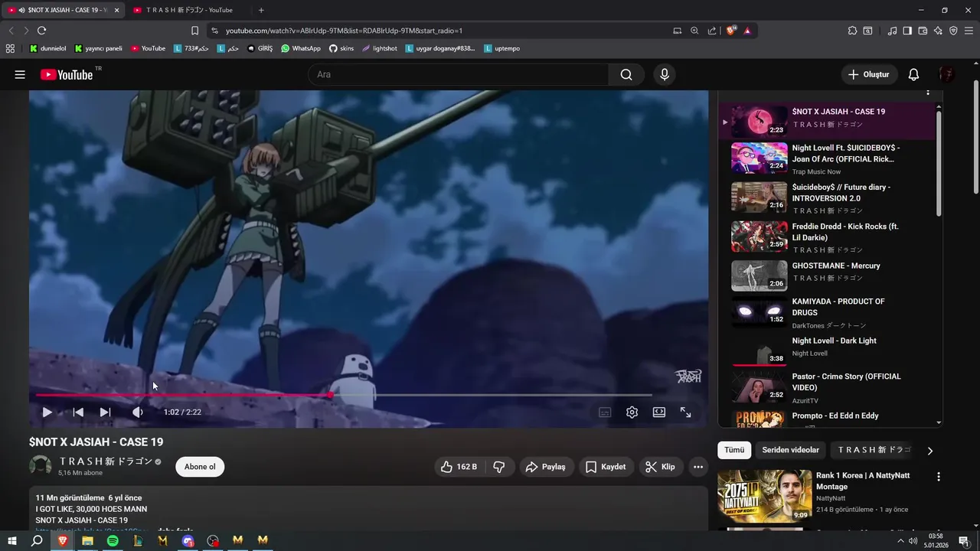The height and width of the screenshot is (551, 980).
Task: Open more actions ellipsis under video
Action: tap(698, 467)
